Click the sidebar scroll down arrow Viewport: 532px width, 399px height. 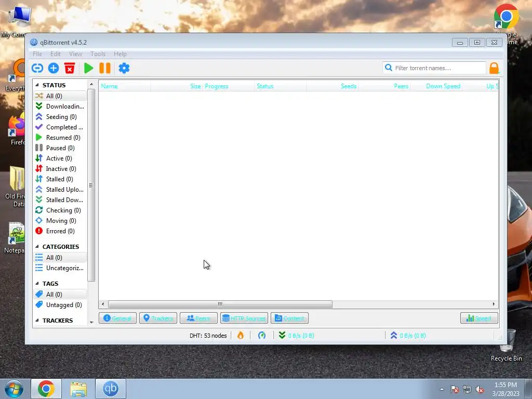click(91, 322)
